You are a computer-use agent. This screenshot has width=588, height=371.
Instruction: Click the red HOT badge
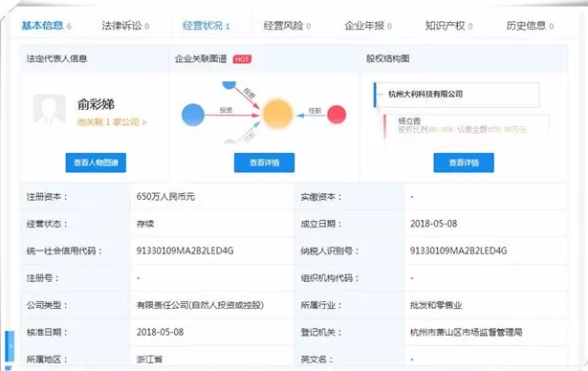click(242, 59)
